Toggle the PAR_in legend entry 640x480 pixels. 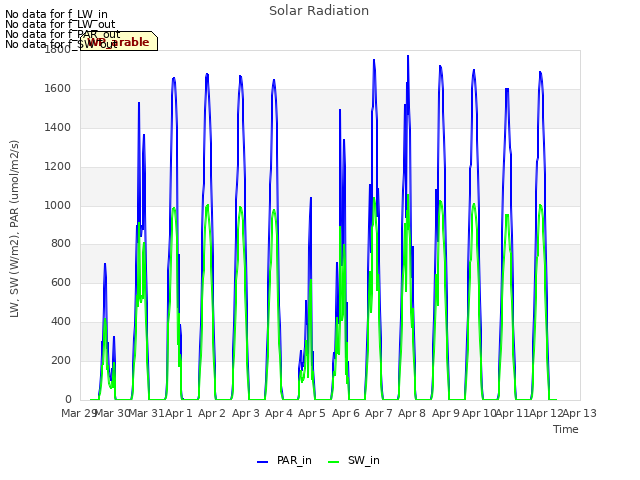click(x=284, y=460)
